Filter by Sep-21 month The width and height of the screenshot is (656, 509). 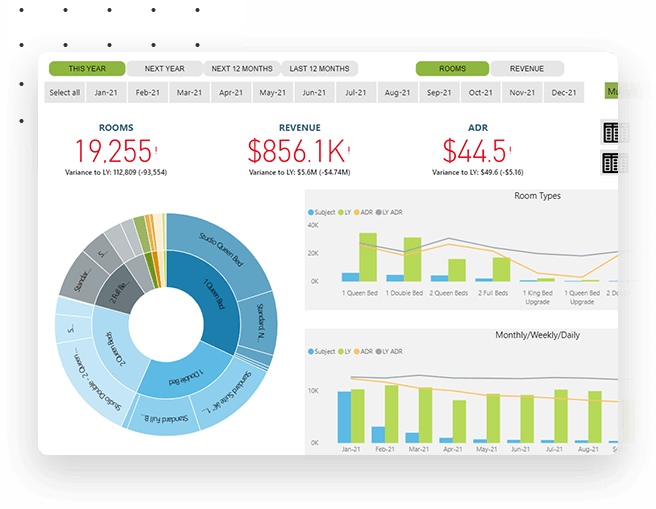tap(439, 92)
